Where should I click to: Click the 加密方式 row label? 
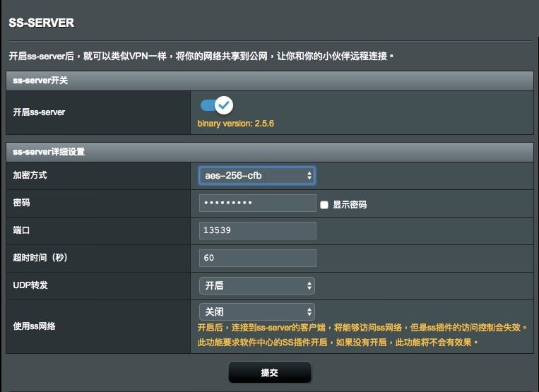(x=30, y=175)
